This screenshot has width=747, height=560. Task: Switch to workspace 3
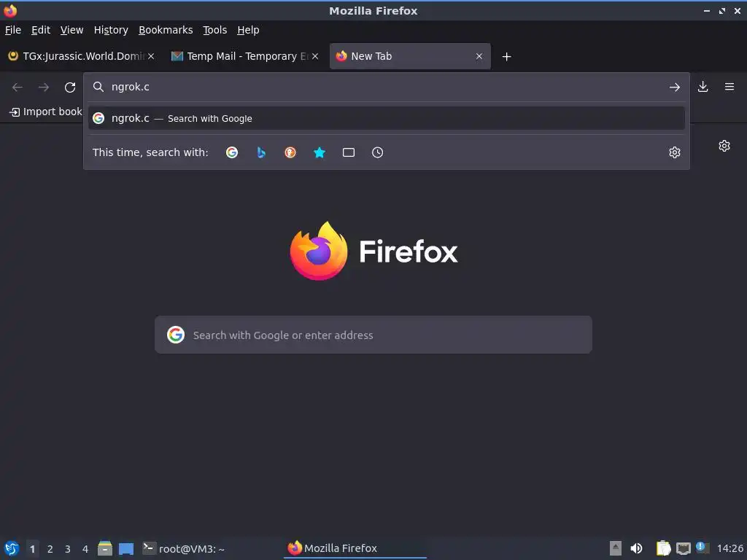tap(68, 549)
